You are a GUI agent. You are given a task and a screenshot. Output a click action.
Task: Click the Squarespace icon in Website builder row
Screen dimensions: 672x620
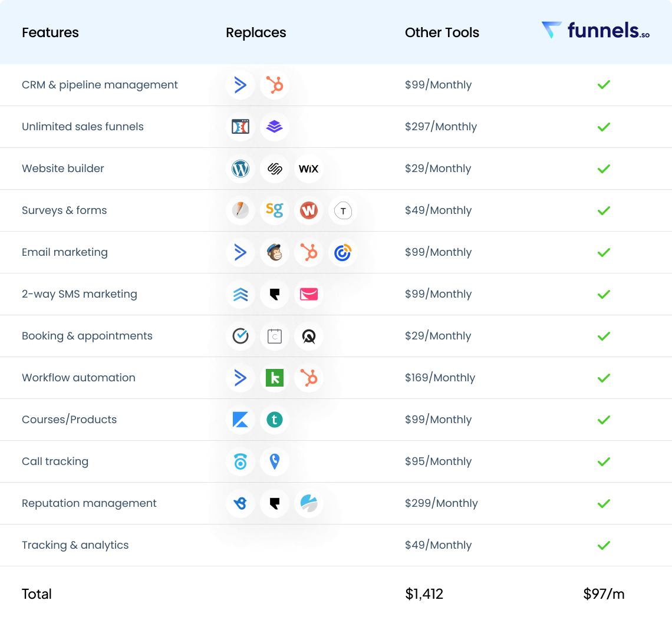point(275,169)
